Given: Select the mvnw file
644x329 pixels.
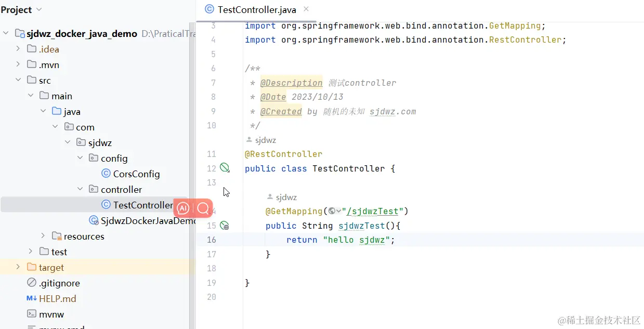Looking at the screenshot, I should (x=51, y=314).
